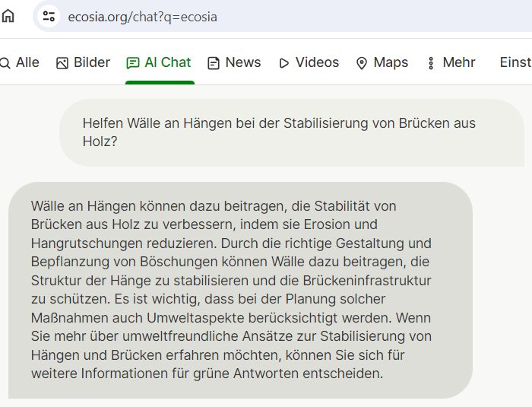Click the green chat bubble icon
This screenshot has width=532, height=407.
133,63
